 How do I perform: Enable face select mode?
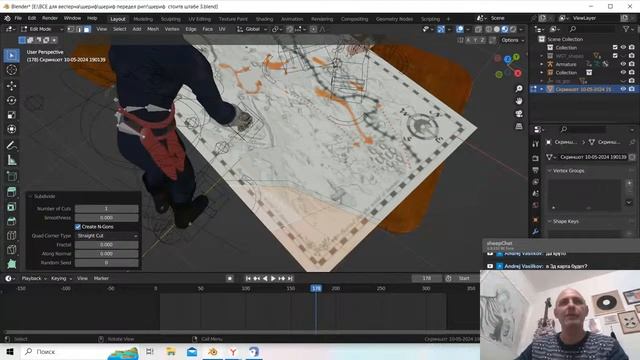[87, 29]
